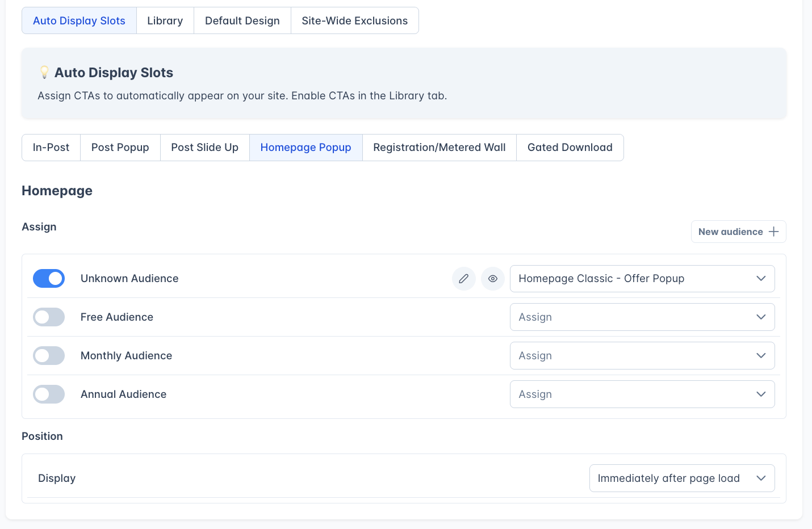The width and height of the screenshot is (812, 529).
Task: Open the Immediately after page load dropdown
Action: tap(682, 478)
